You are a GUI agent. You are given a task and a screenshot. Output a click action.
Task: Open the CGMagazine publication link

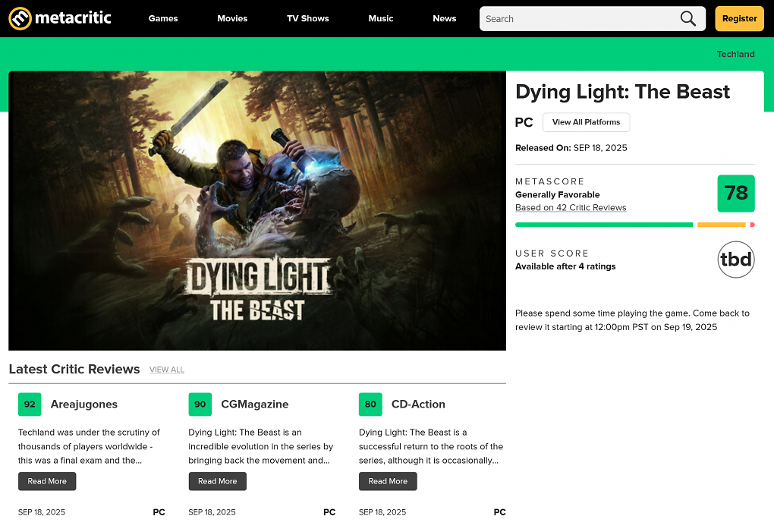click(x=255, y=405)
